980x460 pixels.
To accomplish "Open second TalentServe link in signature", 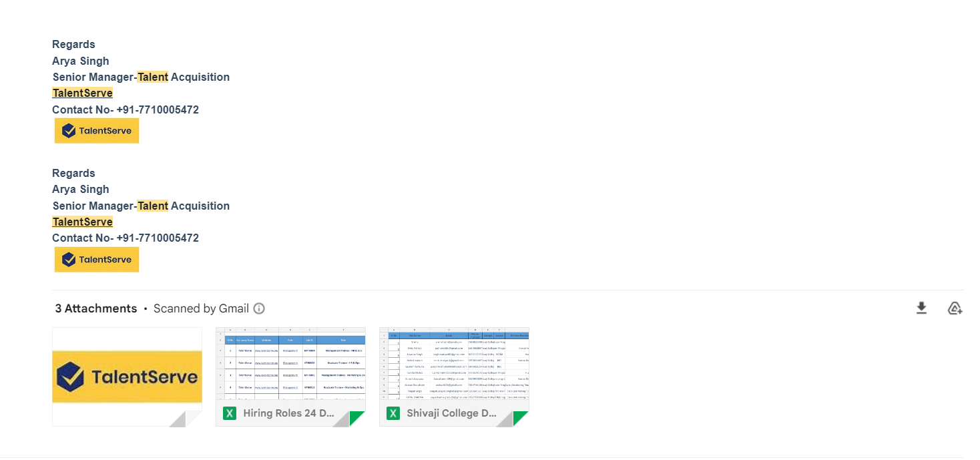I will click(x=83, y=222).
